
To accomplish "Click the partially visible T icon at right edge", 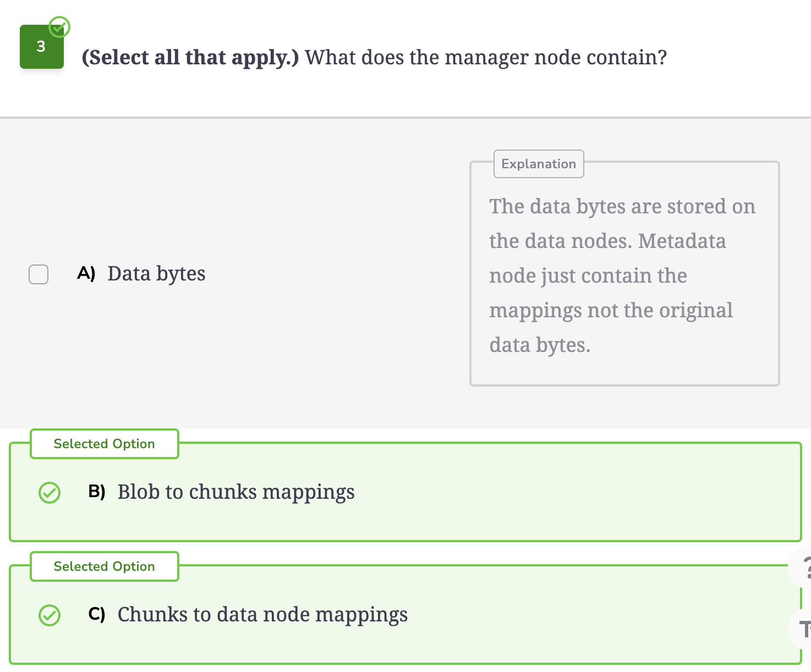I will [803, 629].
